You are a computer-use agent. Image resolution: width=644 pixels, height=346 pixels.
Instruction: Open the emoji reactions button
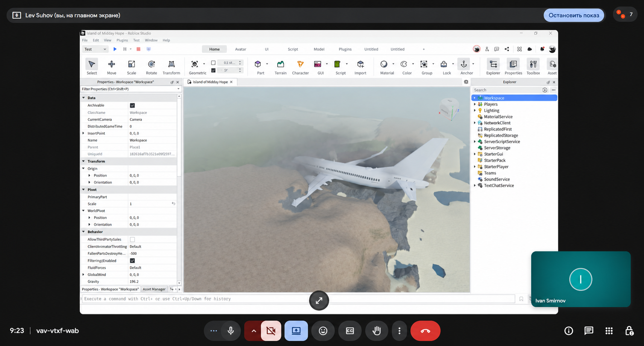click(x=323, y=331)
